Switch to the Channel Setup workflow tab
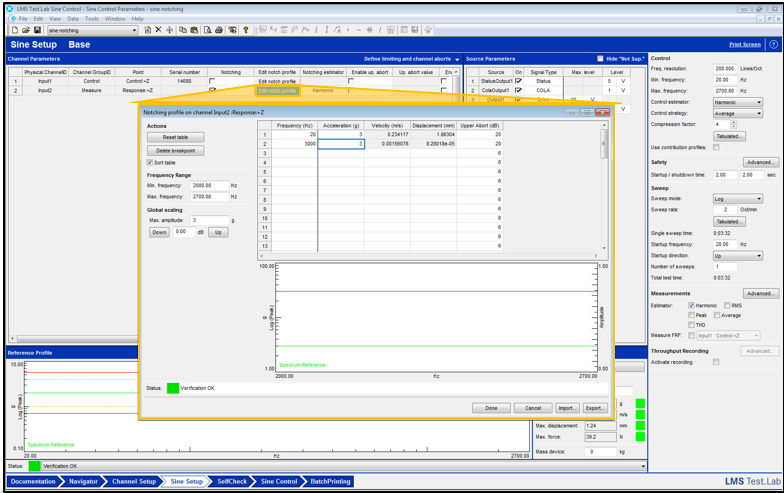Screen dimensions: 784x493 click(x=134, y=482)
